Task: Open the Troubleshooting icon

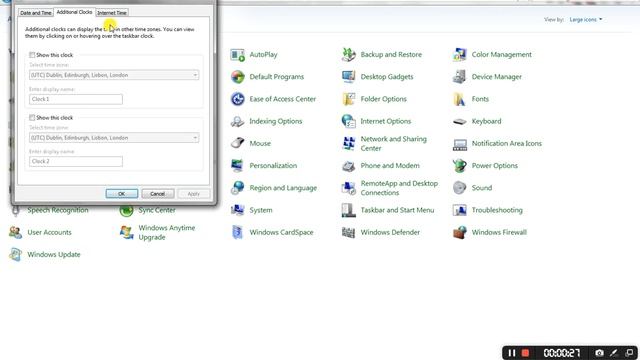Action: click(460, 210)
